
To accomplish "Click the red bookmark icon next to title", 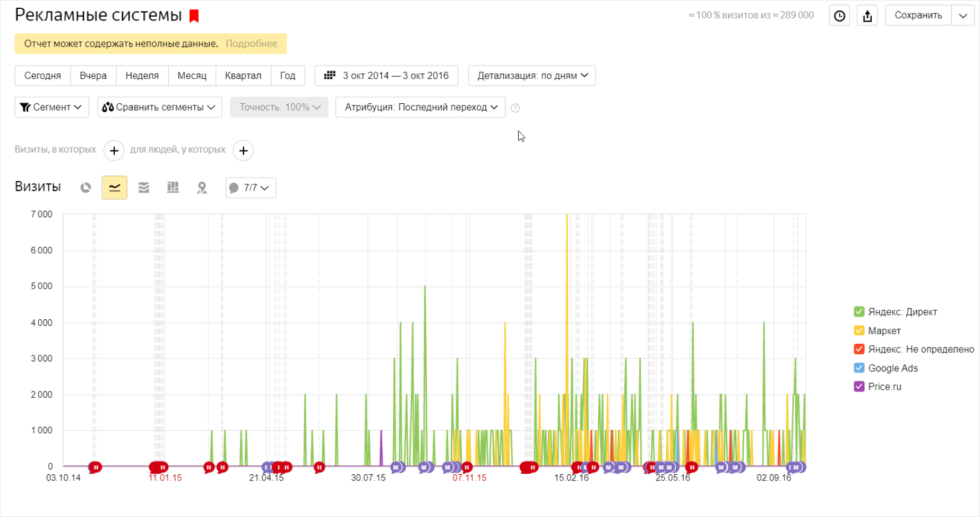I will [x=194, y=16].
